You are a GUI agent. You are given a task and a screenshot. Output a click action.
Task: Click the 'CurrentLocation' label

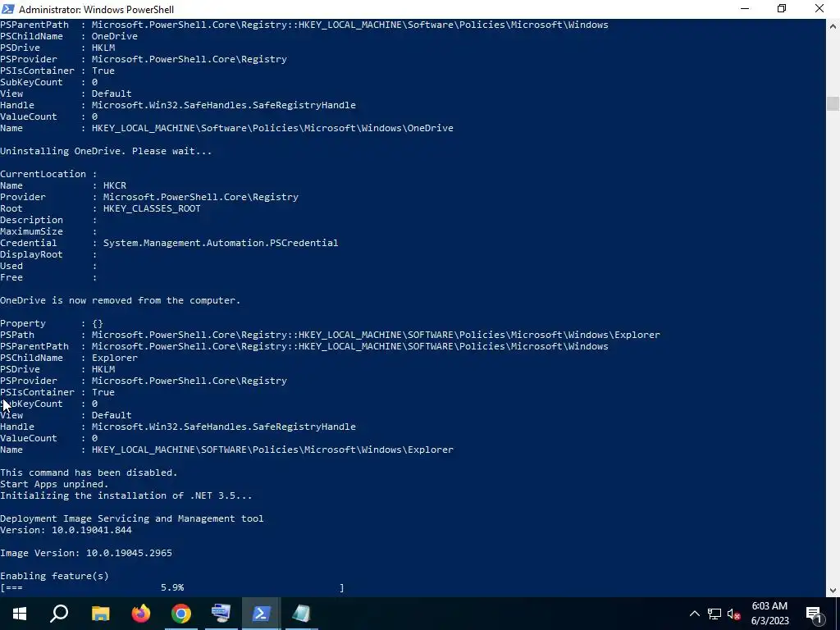pyautogui.click(x=43, y=174)
